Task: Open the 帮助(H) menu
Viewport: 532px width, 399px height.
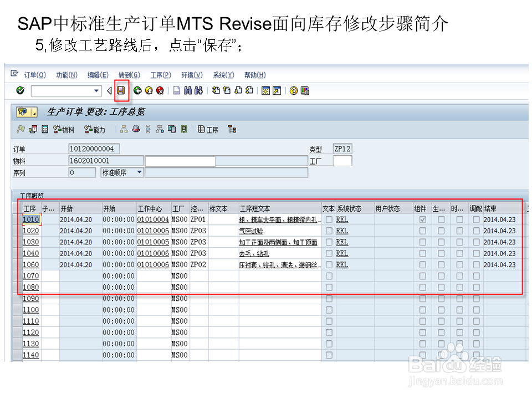Action: 255,75
